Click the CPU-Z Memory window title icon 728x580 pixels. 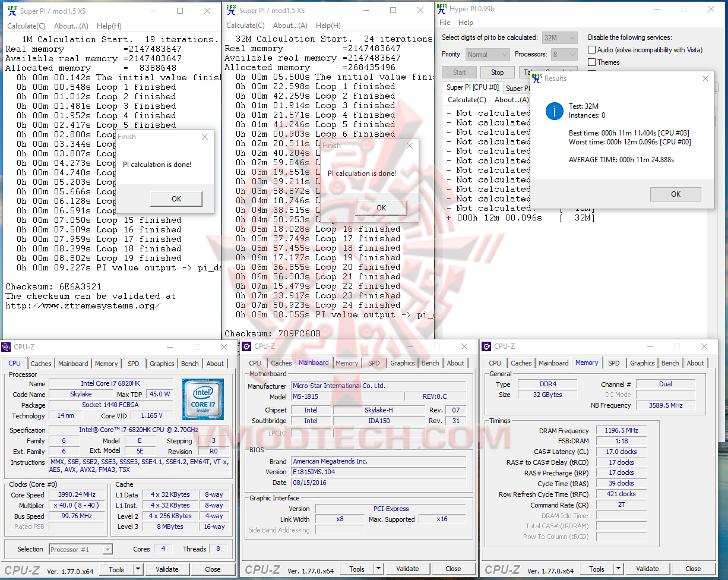click(486, 346)
